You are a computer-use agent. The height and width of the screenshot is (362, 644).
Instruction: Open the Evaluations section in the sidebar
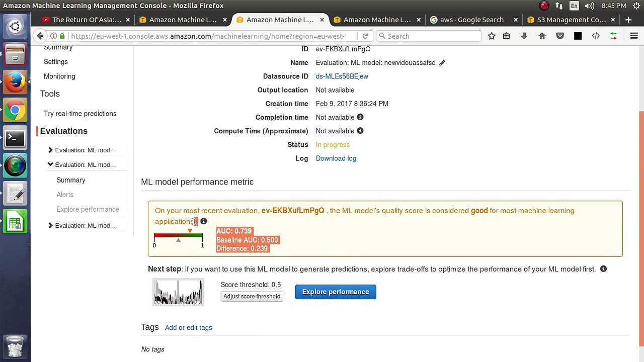[x=64, y=131]
